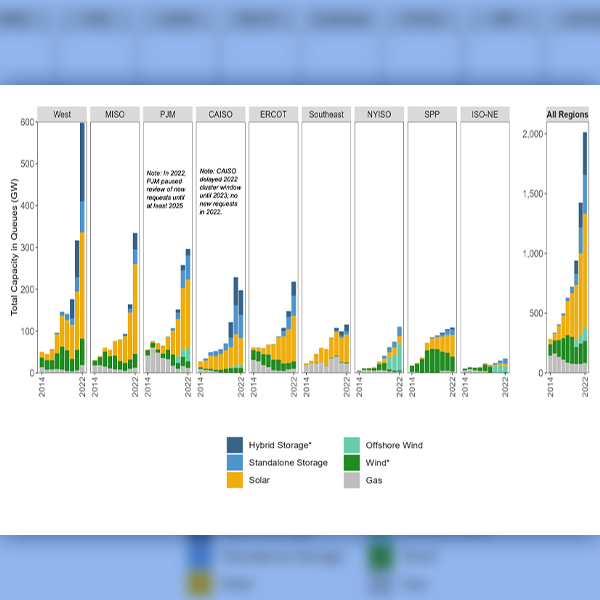Click the MISO panel header
This screenshot has width=600, height=600.
click(115, 114)
